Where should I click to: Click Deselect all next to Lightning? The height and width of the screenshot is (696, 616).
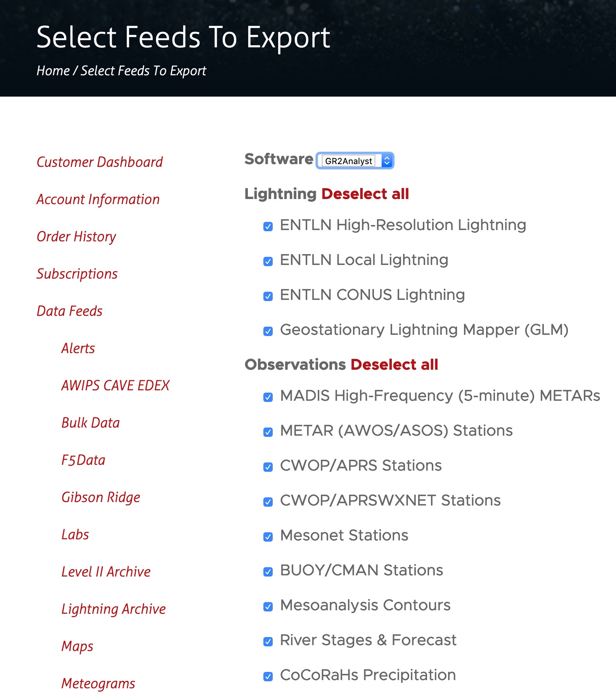coord(365,194)
